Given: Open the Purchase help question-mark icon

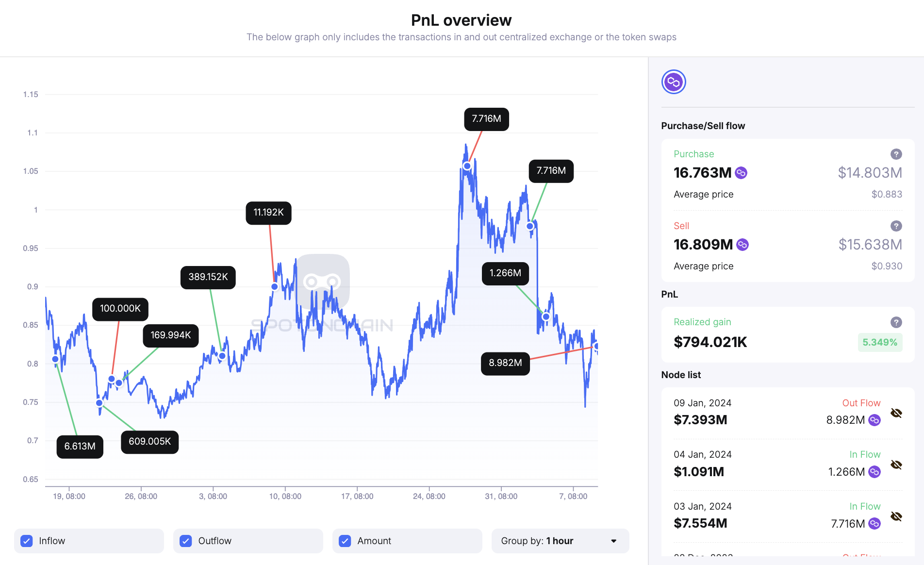Looking at the screenshot, I should click(896, 154).
